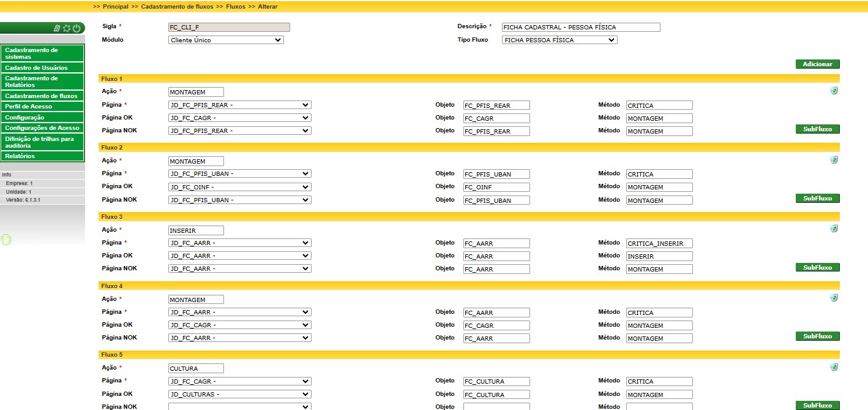Click Fluxo 3 Método field CRITICA_INSERIR

click(x=659, y=243)
